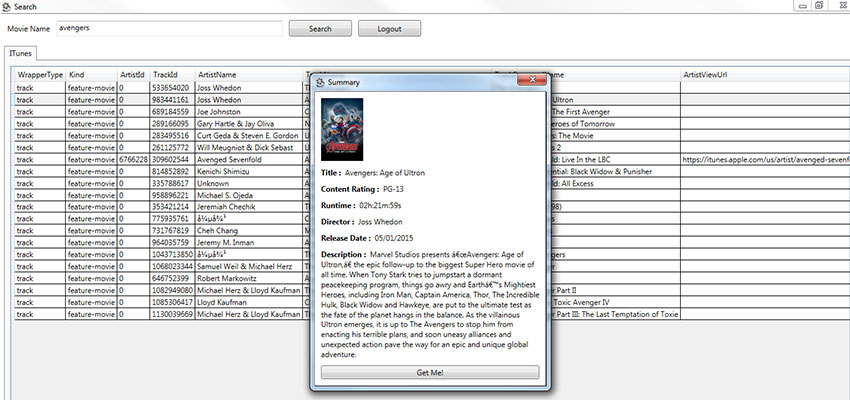Image resolution: width=850 pixels, height=400 pixels.
Task: Select artist cell Kenichi Shimizu
Action: [248, 171]
